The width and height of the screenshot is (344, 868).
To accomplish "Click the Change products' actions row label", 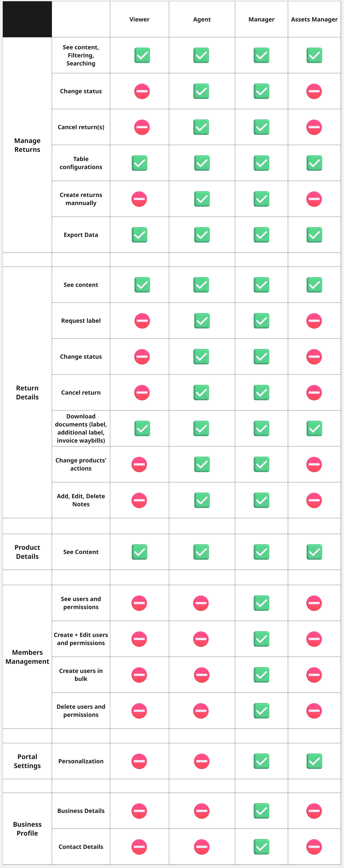I will (x=81, y=464).
